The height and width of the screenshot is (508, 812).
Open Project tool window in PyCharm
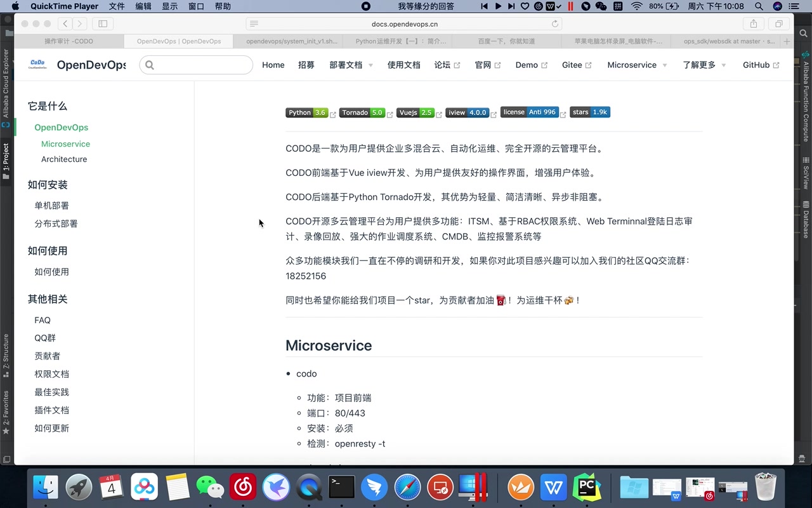tap(6, 161)
